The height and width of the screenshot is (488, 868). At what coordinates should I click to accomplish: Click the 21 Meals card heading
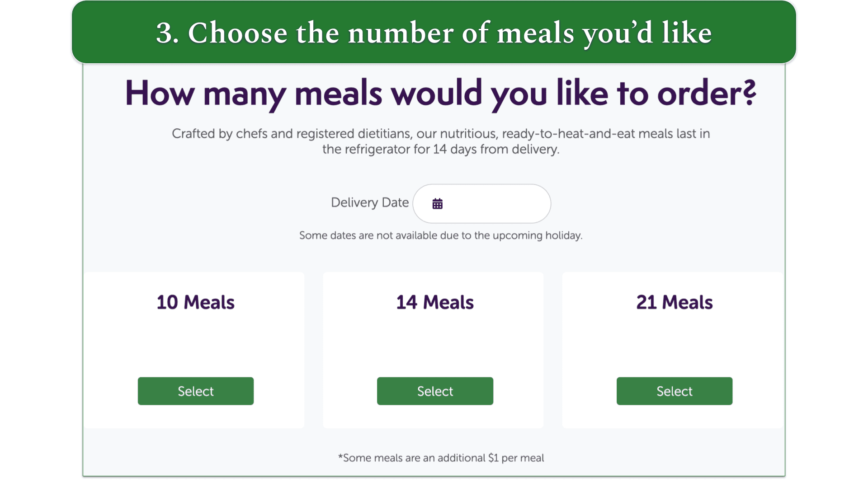coord(674,302)
